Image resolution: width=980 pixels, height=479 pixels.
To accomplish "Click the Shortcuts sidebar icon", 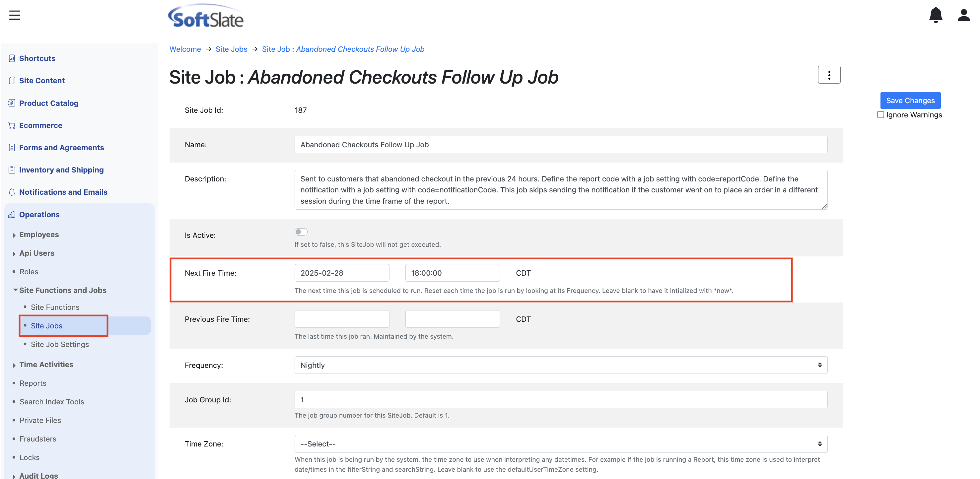I will click(x=12, y=58).
